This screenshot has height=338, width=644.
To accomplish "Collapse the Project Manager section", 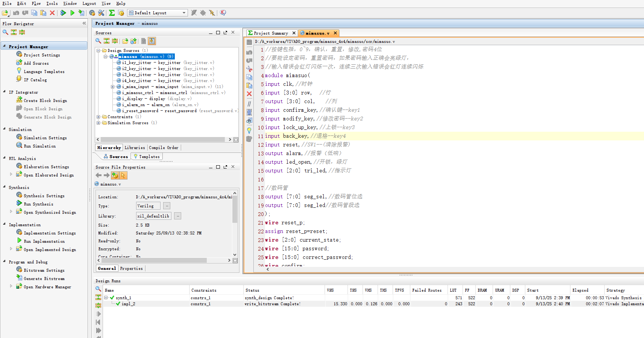I will coord(4,46).
